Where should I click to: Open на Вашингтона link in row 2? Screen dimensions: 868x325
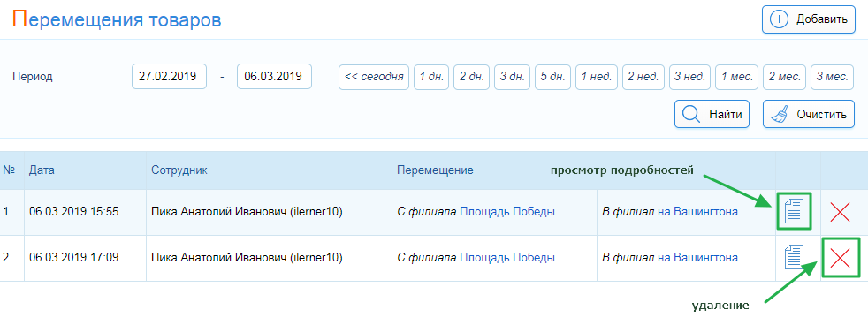[x=697, y=258]
